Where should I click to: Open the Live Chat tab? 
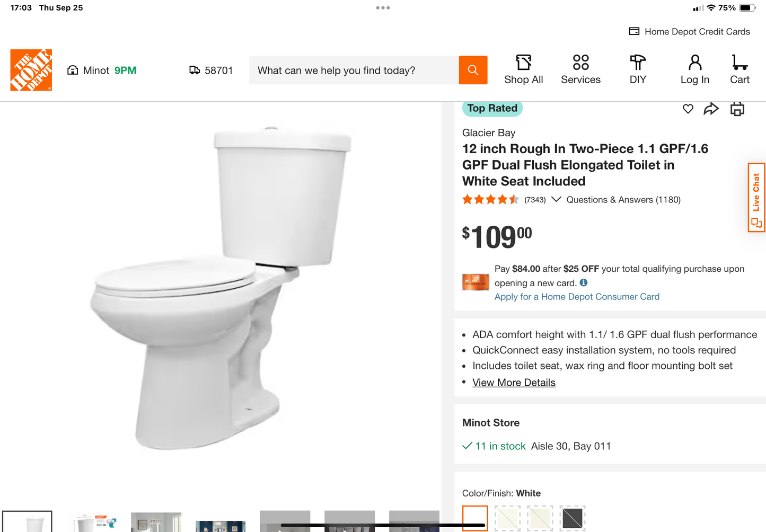(756, 197)
